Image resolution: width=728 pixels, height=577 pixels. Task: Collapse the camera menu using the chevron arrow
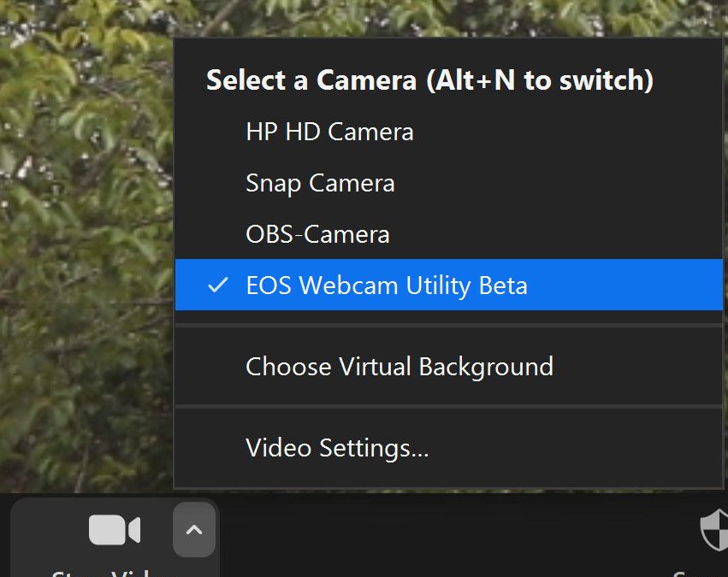194,530
